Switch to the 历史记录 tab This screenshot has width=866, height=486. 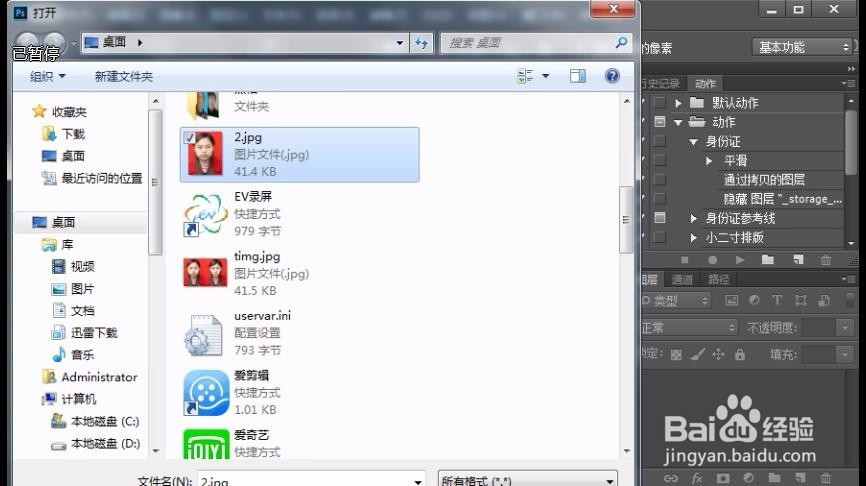click(661, 84)
